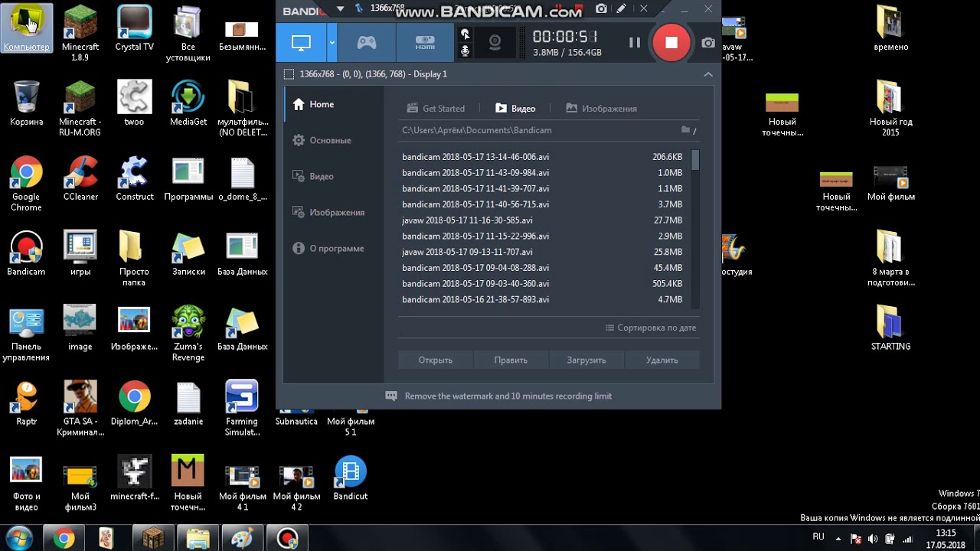Open MediaGet desktop shortcut

tap(188, 103)
